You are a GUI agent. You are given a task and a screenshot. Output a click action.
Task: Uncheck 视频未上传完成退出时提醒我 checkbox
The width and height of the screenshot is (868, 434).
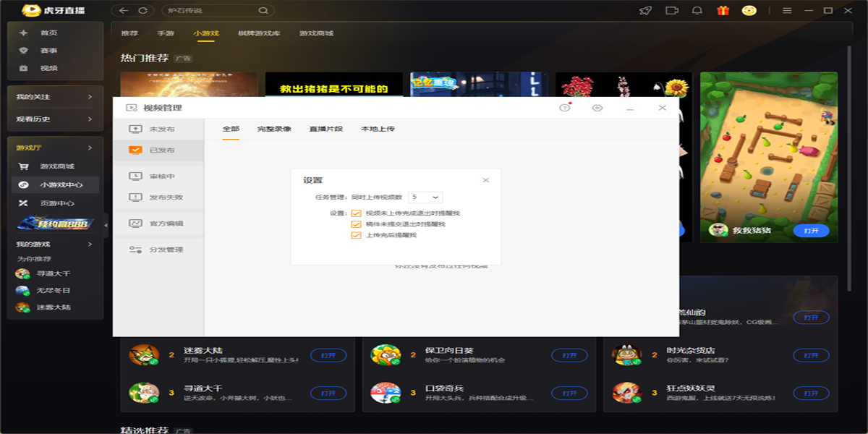356,213
